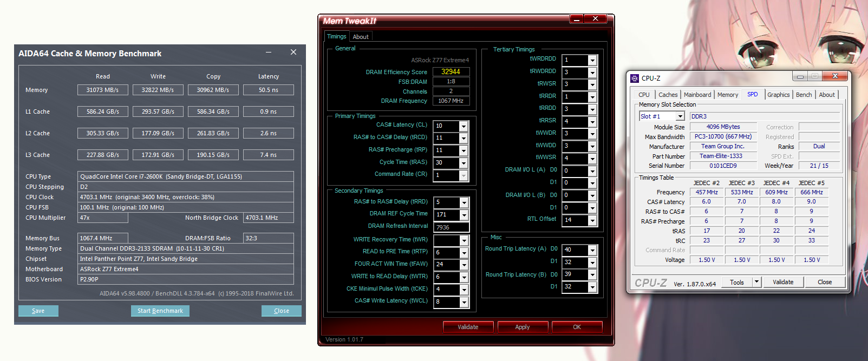Open READ to PRE Time (tRTP) dropdown
This screenshot has width=868, height=361.
(x=464, y=253)
